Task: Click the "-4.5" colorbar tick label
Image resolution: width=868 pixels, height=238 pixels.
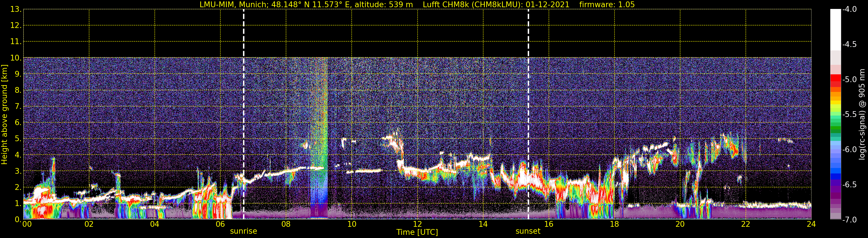Action: click(x=850, y=44)
